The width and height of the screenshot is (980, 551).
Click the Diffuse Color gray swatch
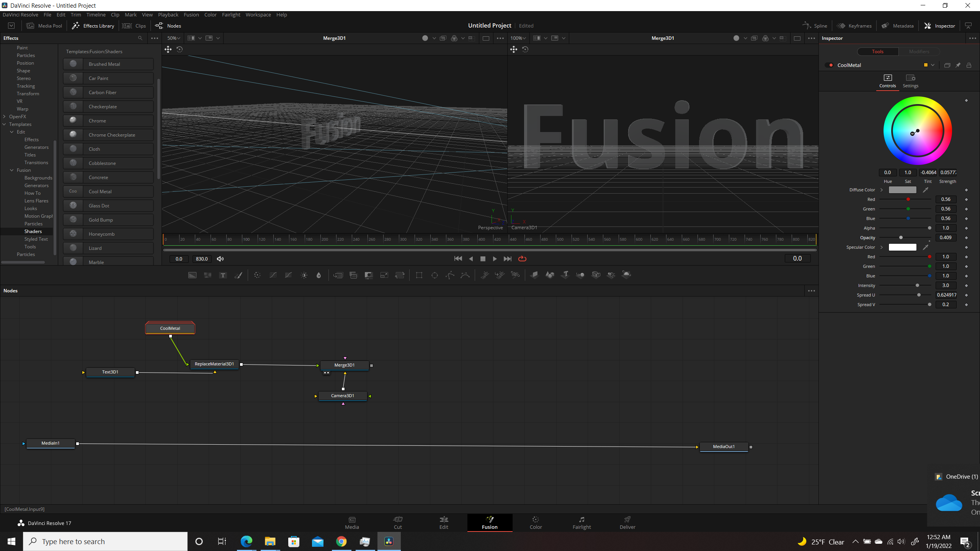coord(902,190)
